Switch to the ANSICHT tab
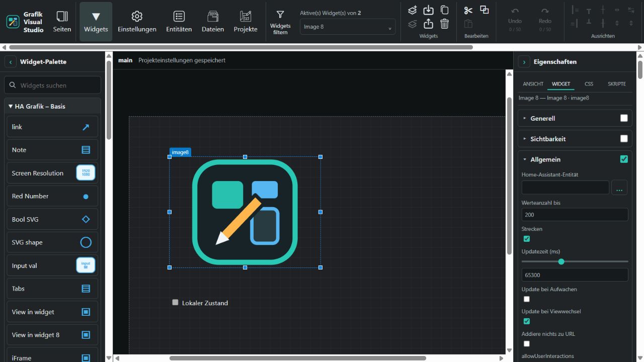 pyautogui.click(x=533, y=84)
